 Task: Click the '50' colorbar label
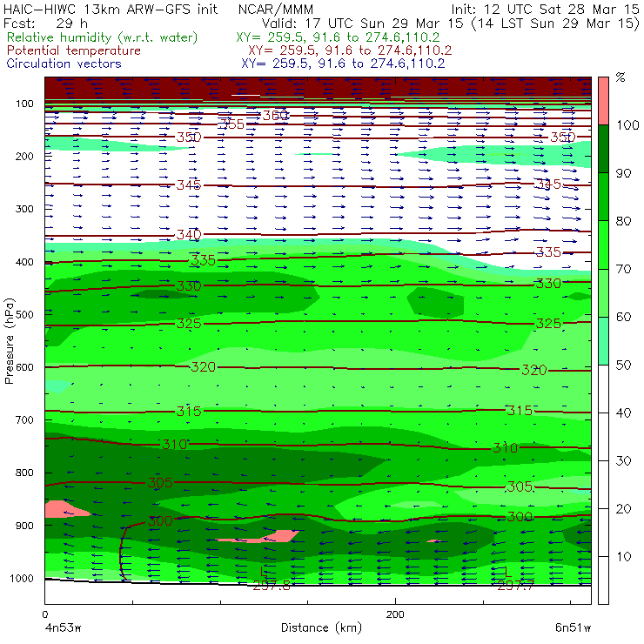[x=623, y=366]
